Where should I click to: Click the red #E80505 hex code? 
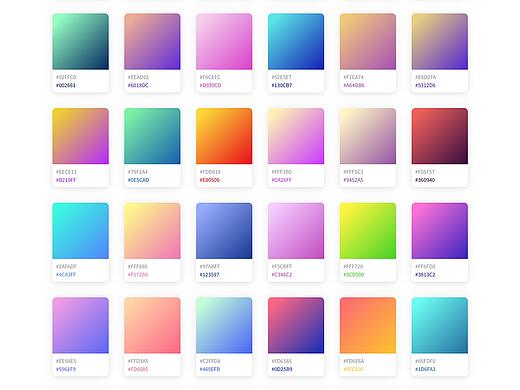click(210, 180)
